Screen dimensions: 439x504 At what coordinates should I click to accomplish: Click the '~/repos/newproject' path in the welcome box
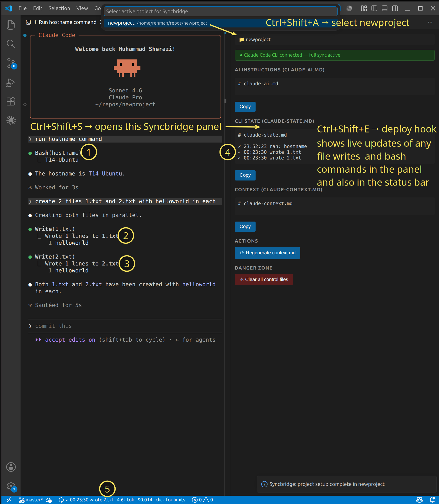click(x=125, y=104)
